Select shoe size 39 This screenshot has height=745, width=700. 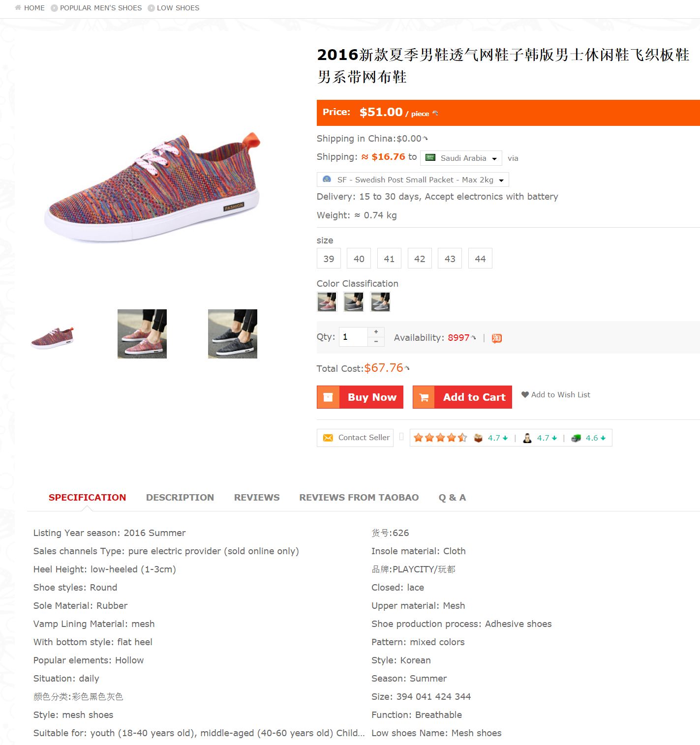[x=329, y=259]
